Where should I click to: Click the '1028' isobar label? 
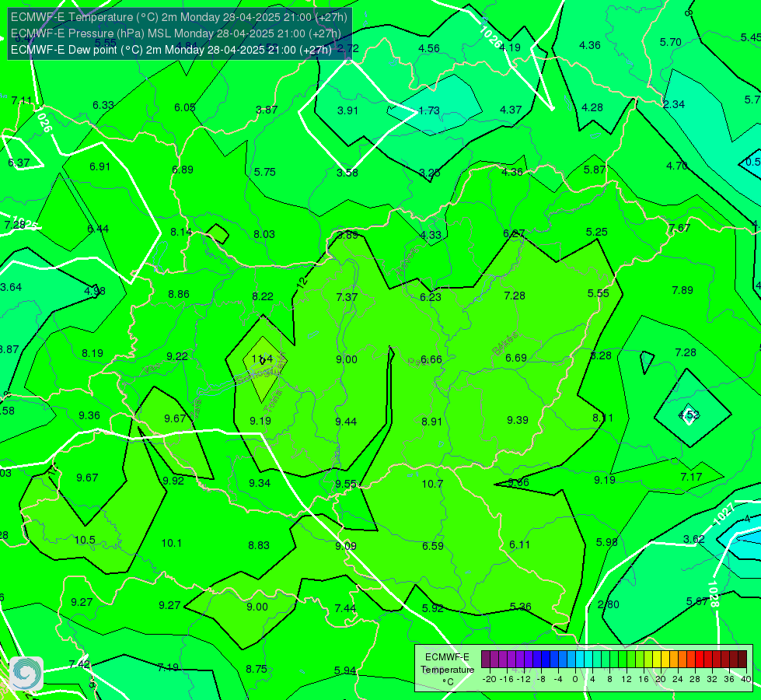[713, 594]
